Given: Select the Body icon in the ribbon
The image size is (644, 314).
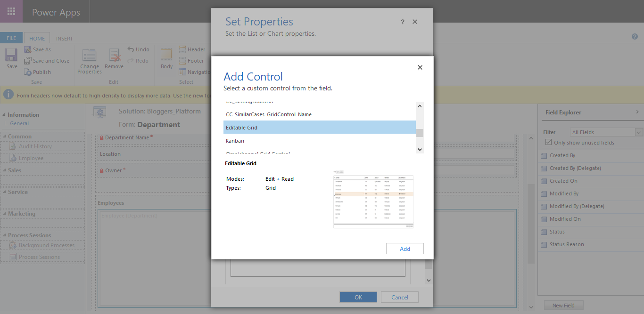Looking at the screenshot, I should (x=166, y=54).
